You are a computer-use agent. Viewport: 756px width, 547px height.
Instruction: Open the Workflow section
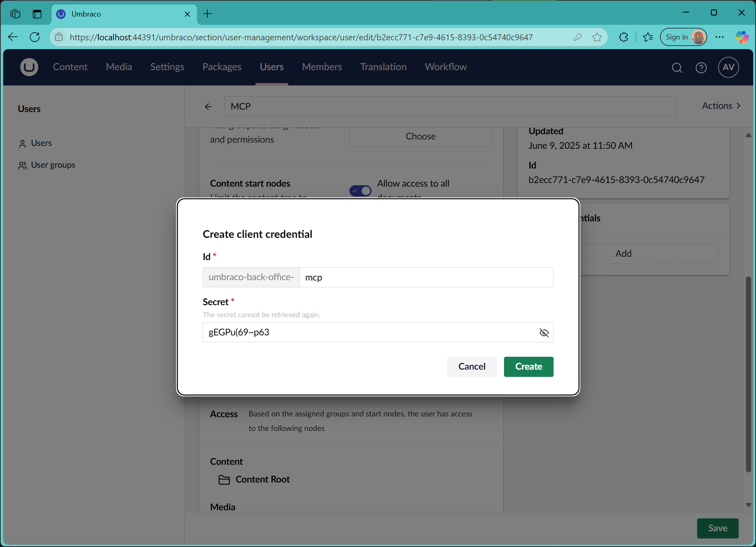(446, 67)
